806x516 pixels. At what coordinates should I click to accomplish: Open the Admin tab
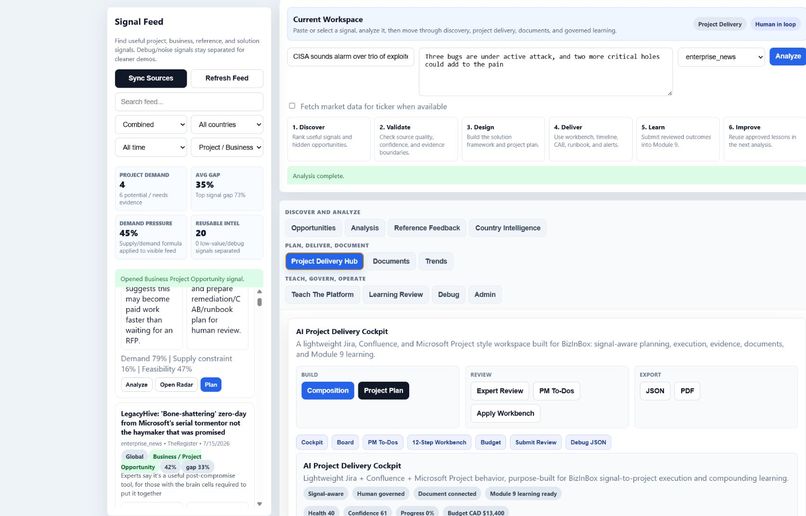485,294
